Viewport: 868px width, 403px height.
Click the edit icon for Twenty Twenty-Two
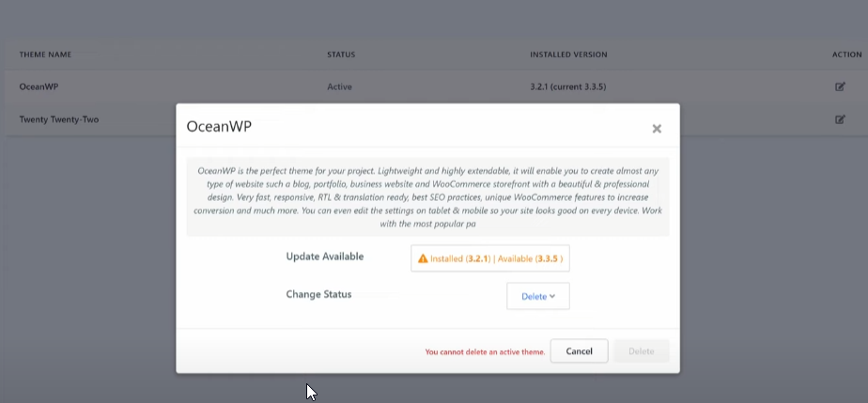point(840,119)
